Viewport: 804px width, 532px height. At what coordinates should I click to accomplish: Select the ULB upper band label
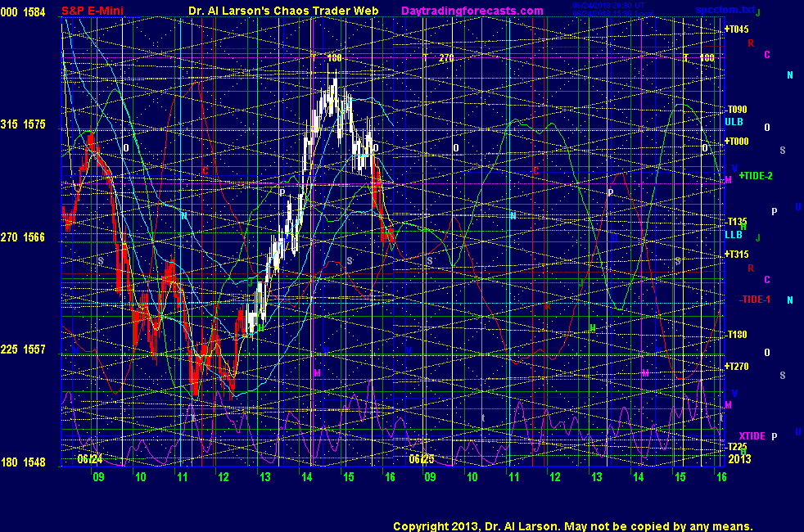(x=734, y=122)
